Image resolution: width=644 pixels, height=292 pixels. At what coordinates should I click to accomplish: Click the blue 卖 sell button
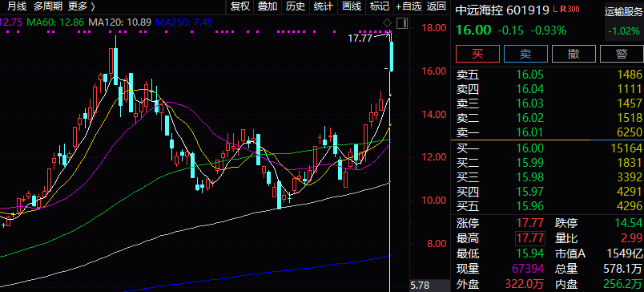[x=525, y=54]
